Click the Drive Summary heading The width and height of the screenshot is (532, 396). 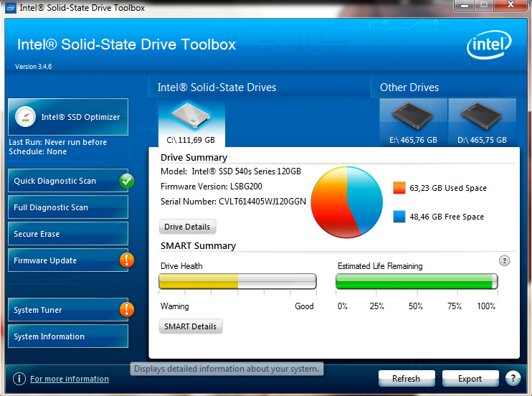[194, 157]
